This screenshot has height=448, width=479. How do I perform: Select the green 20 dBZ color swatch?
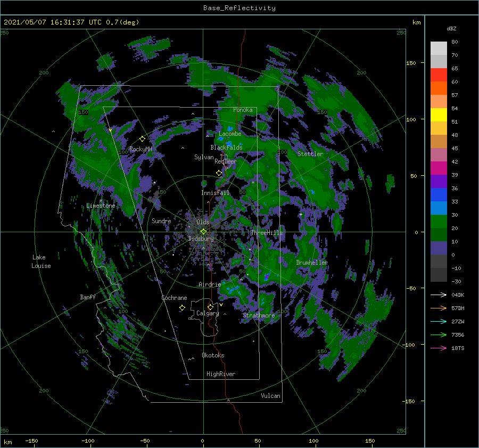tap(439, 222)
